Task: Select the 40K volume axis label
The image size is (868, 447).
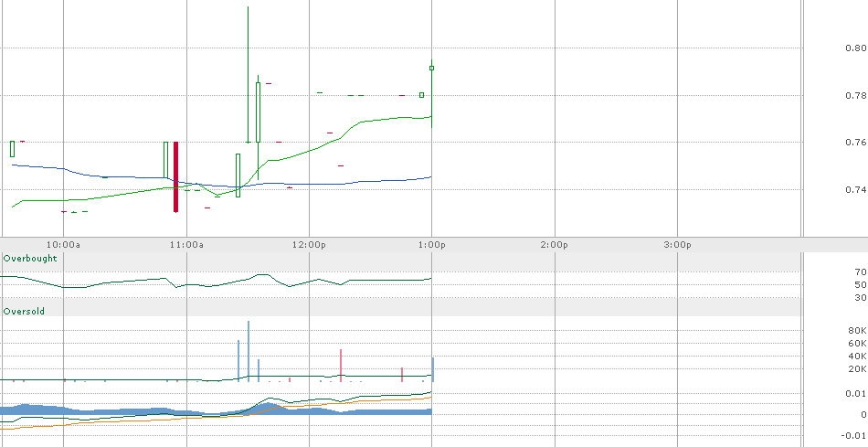Action: 857,357
